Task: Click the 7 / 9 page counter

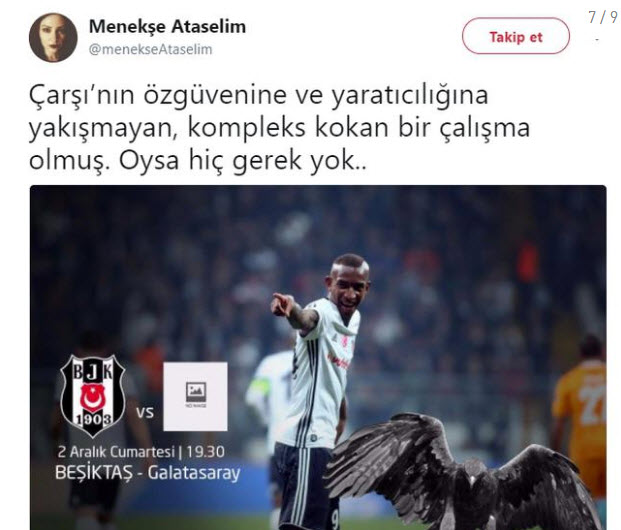Action: click(602, 17)
